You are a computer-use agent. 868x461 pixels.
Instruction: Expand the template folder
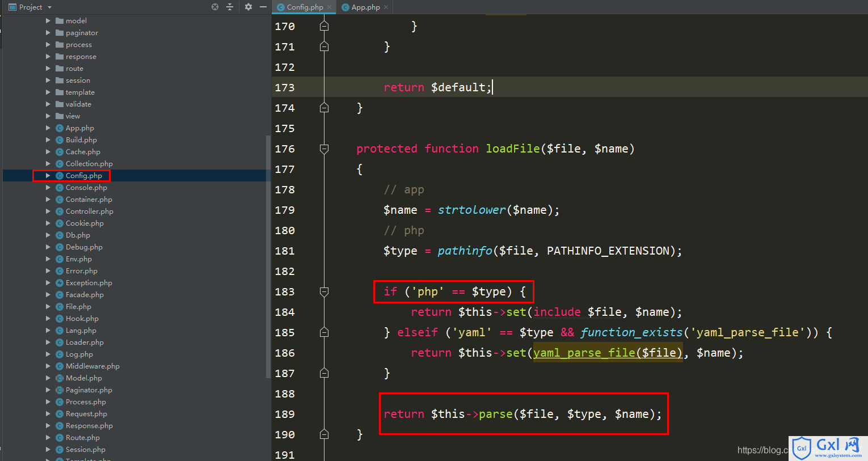click(48, 92)
